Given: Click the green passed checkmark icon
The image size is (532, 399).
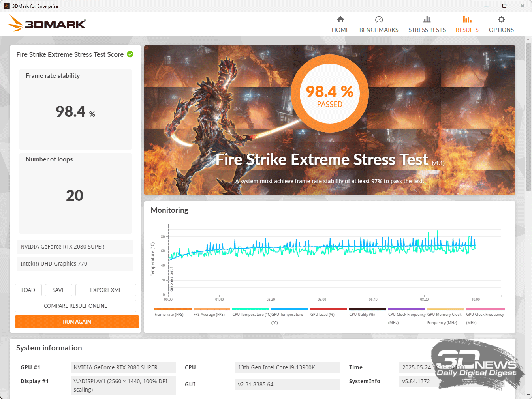Looking at the screenshot, I should 130,54.
